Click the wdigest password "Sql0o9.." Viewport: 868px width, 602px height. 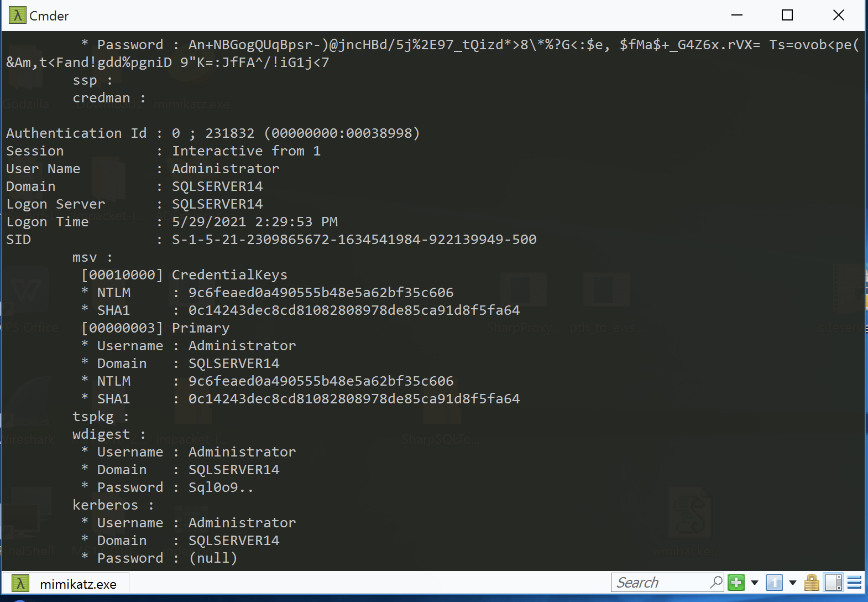221,487
